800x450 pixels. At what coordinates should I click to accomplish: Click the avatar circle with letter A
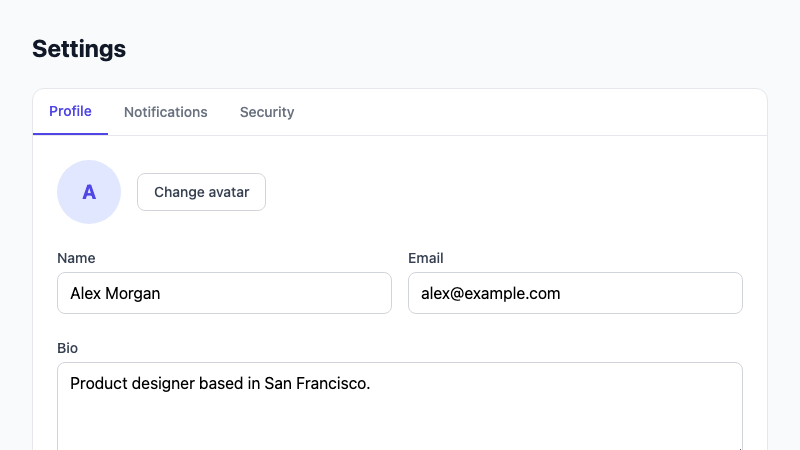click(89, 192)
